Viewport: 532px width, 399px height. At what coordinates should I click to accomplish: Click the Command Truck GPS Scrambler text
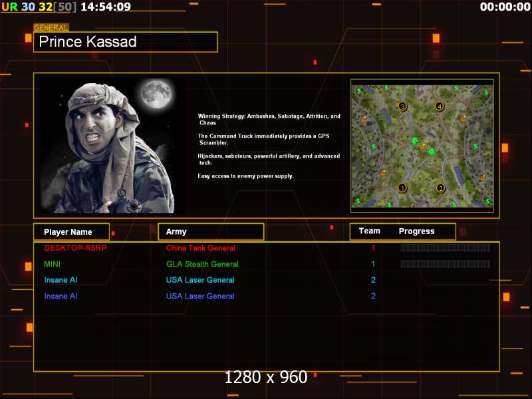263,139
